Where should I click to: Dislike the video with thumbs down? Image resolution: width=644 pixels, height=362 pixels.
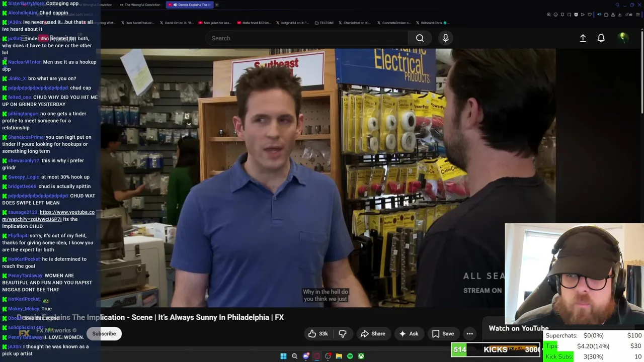click(x=343, y=334)
